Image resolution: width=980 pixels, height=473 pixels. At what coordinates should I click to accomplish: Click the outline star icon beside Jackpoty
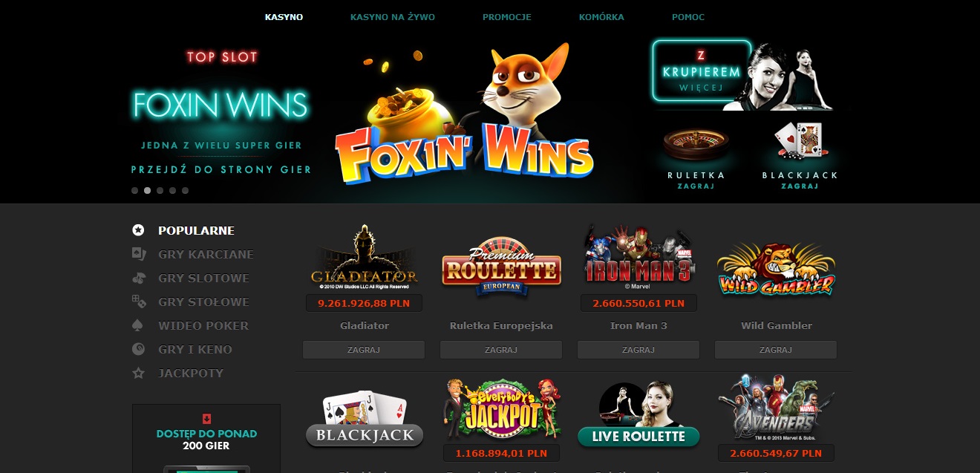click(138, 373)
